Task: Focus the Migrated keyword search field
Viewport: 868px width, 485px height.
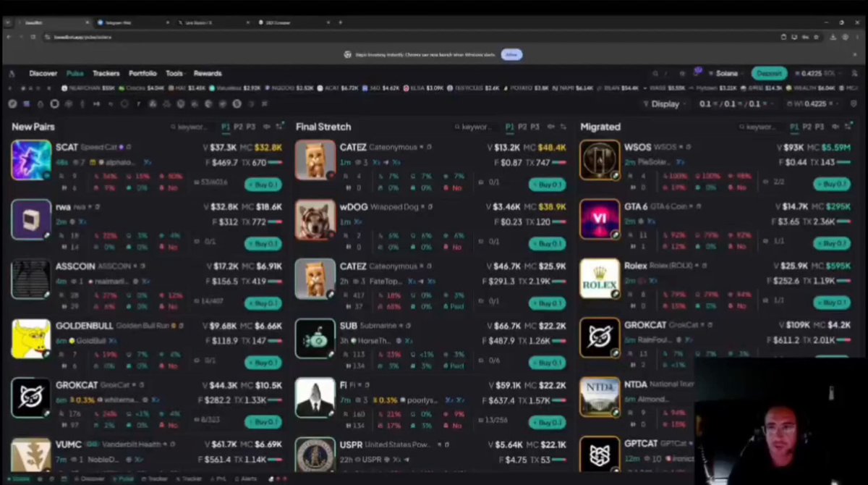Action: (761, 127)
